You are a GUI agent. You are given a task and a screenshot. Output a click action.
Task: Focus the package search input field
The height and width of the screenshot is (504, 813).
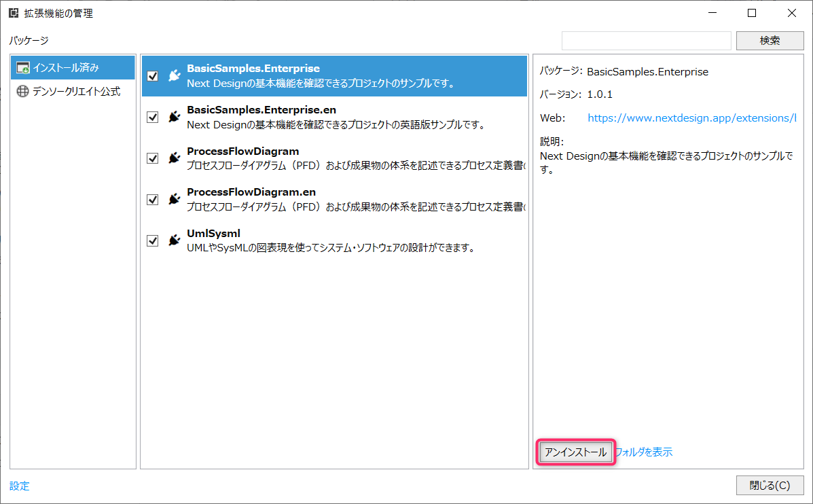click(647, 41)
